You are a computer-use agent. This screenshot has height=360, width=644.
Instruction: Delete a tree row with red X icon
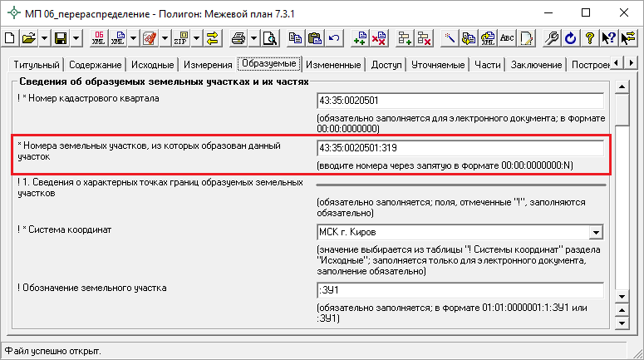tap(424, 38)
